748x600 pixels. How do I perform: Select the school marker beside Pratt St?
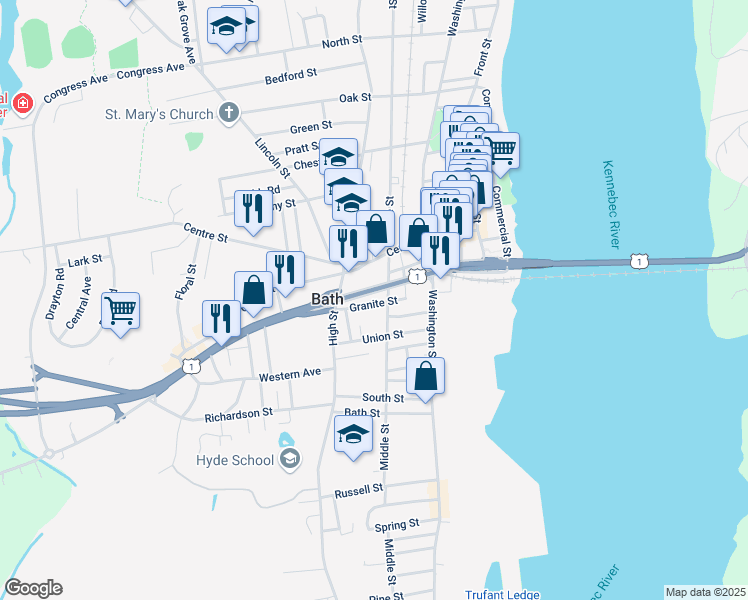338,157
